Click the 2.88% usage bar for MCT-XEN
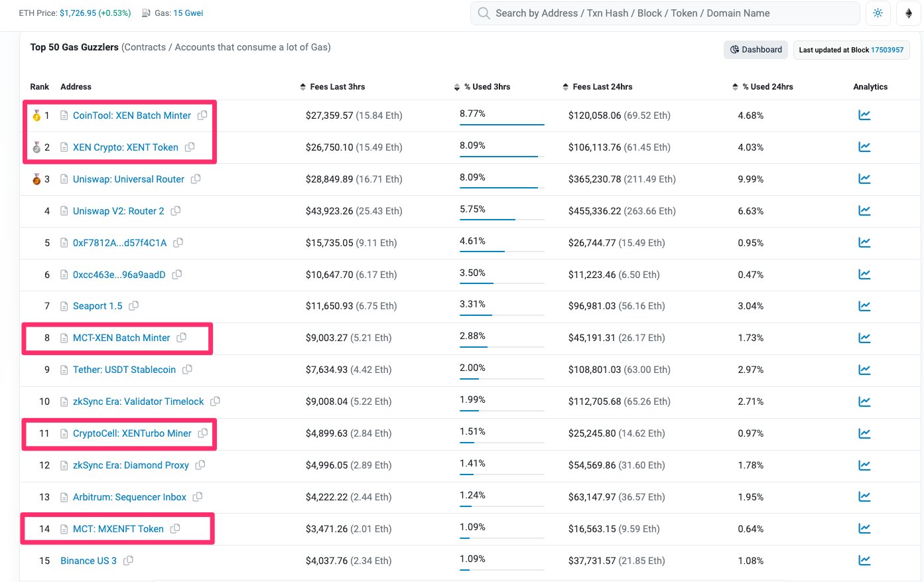924x582 pixels. coord(501,346)
